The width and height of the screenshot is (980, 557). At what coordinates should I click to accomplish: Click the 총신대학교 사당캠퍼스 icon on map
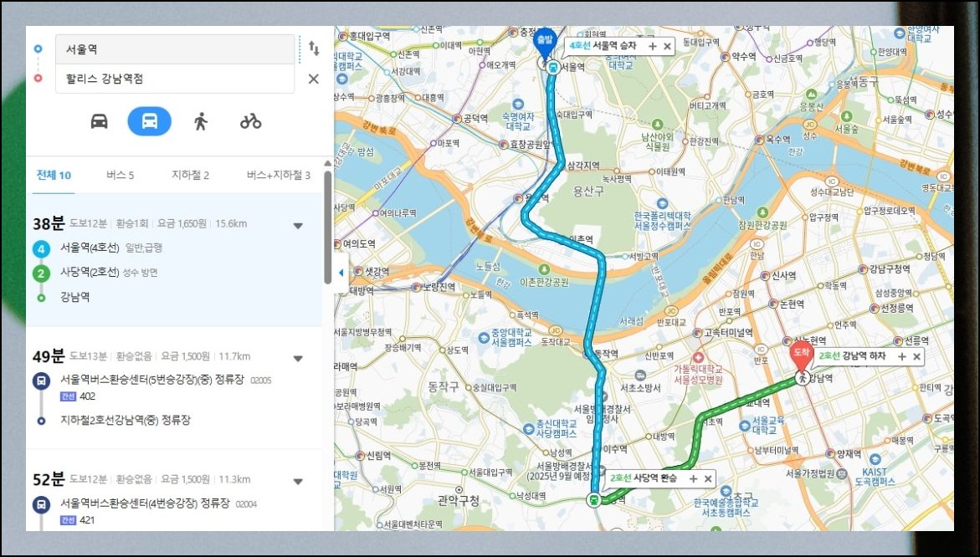click(529, 428)
